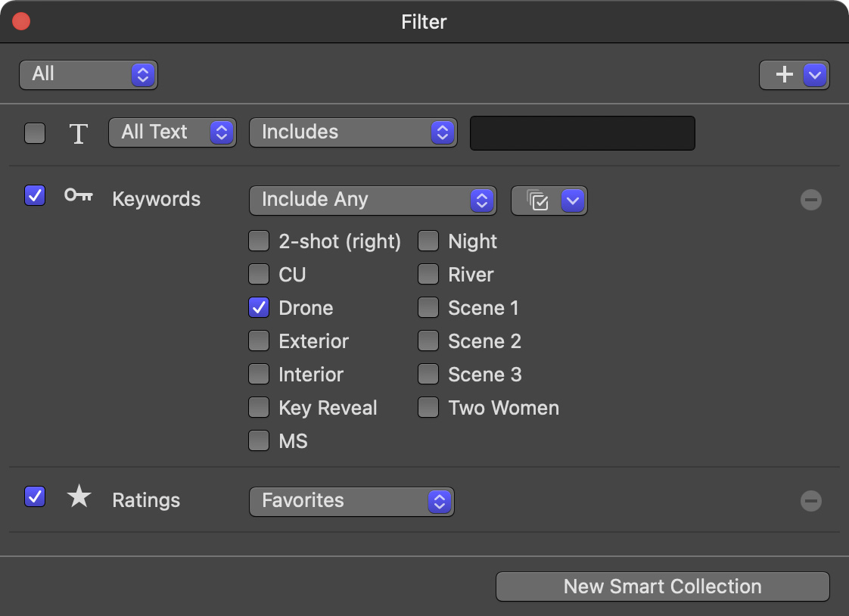Close the Filter window

[x=21, y=22]
